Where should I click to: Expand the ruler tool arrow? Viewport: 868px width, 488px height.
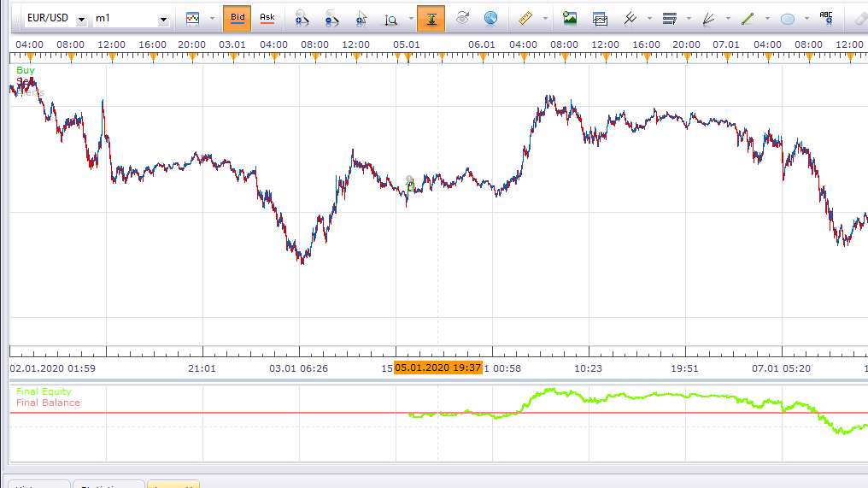click(x=545, y=19)
